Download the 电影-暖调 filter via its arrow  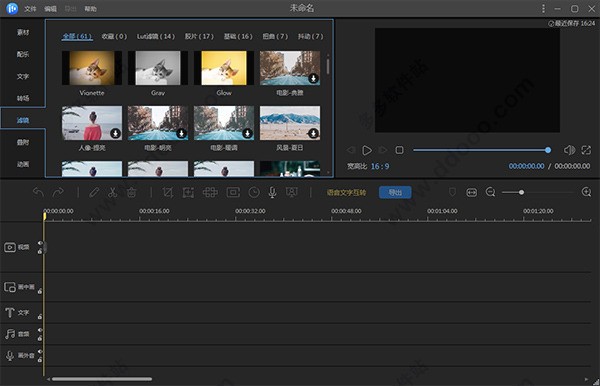247,133
